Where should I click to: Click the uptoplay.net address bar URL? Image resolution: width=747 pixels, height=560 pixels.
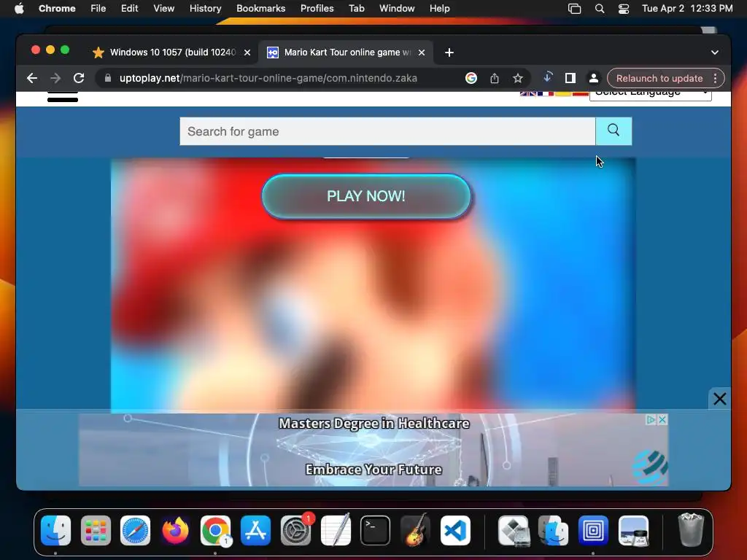(x=268, y=78)
